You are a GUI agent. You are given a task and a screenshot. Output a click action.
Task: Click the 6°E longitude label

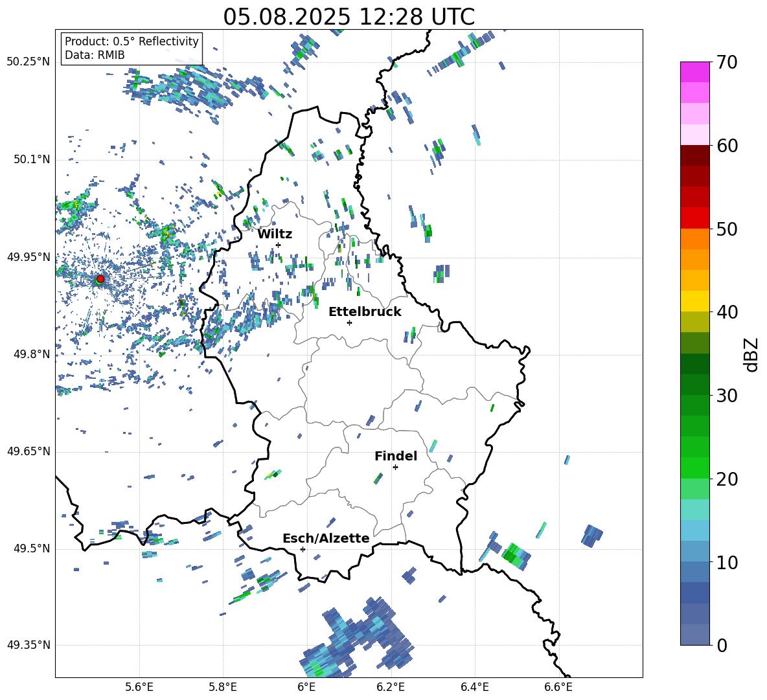[306, 687]
